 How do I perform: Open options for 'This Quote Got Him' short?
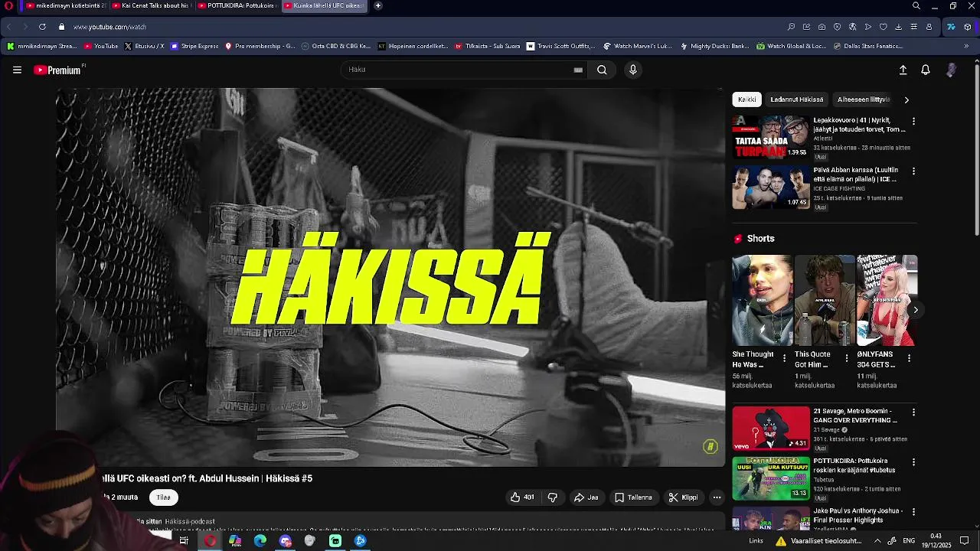846,358
